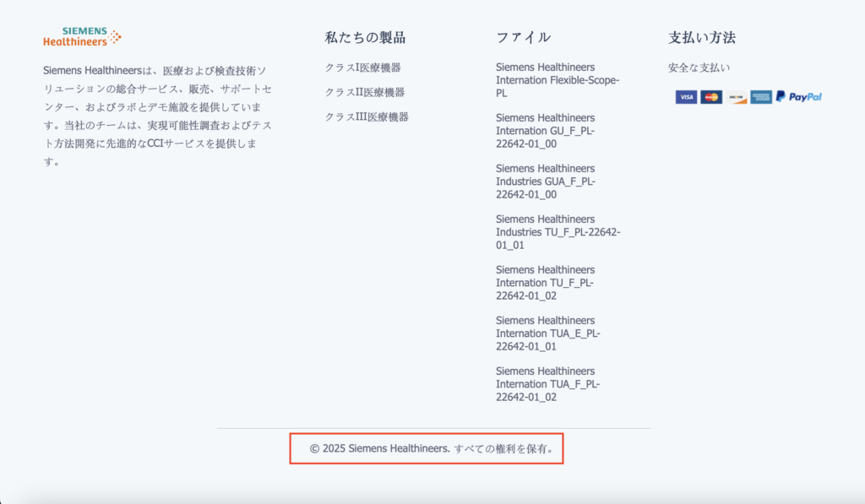Click the Mastercard payment icon
865x504 pixels.
711,97
